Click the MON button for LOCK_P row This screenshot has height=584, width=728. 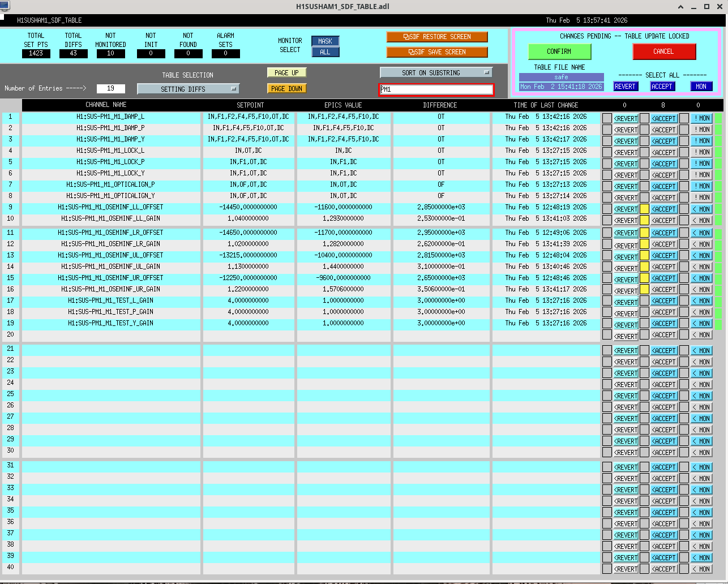[701, 164]
